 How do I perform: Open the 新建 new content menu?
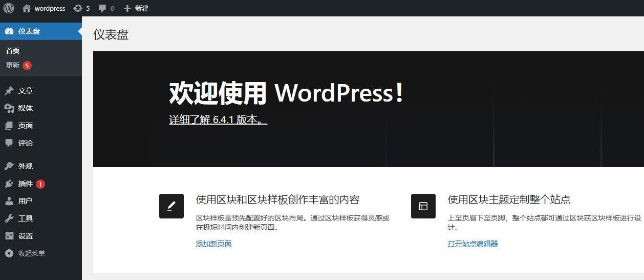coord(142,9)
